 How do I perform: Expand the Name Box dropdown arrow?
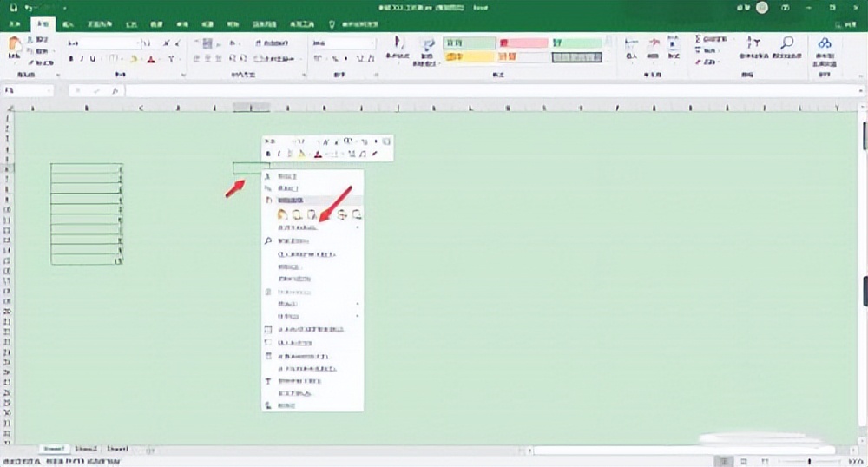pyautogui.click(x=49, y=91)
